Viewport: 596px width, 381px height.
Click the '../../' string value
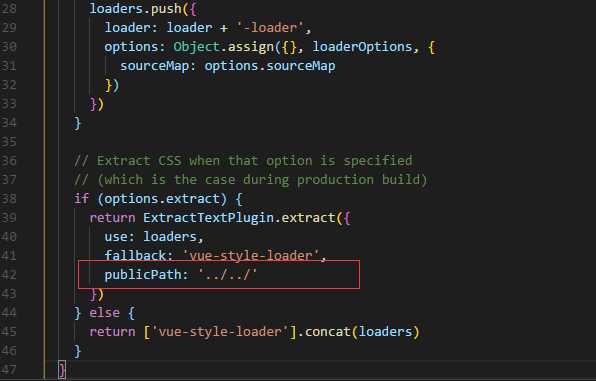(x=228, y=274)
